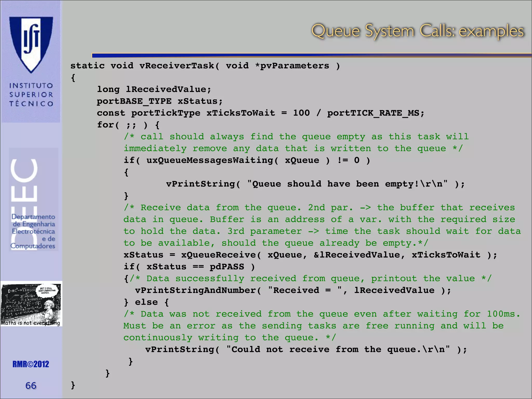Click the 'xStatus = xQueueReceive(' statement
The width and height of the screenshot is (532, 399).
coord(310,255)
